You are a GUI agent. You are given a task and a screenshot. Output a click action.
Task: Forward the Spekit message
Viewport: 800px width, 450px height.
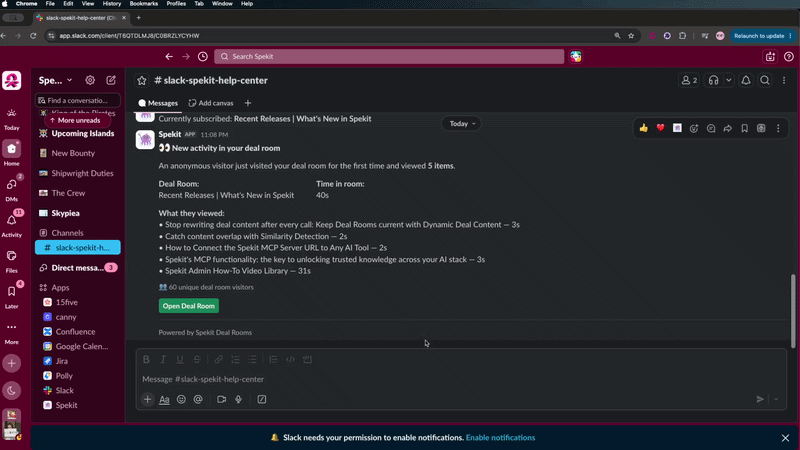(x=728, y=129)
